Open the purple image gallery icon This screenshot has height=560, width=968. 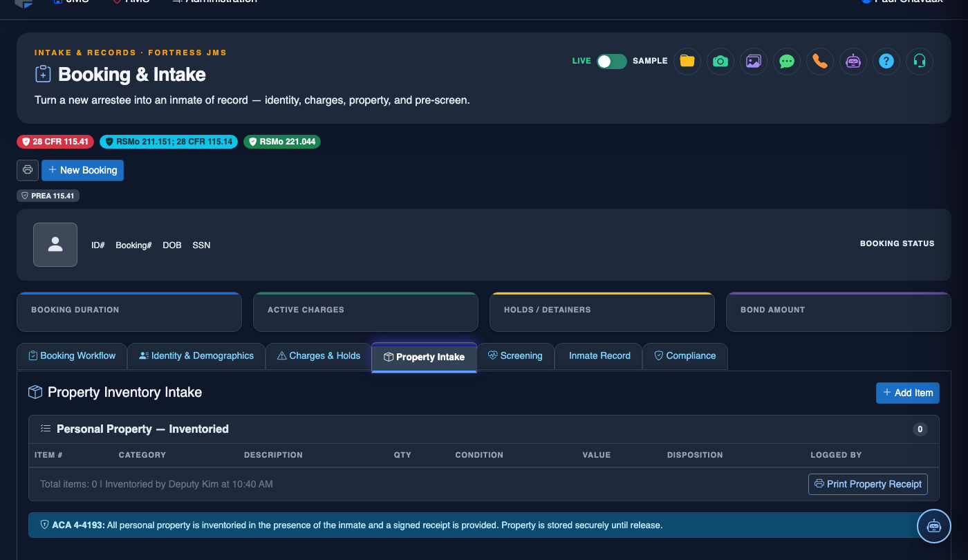(x=754, y=61)
